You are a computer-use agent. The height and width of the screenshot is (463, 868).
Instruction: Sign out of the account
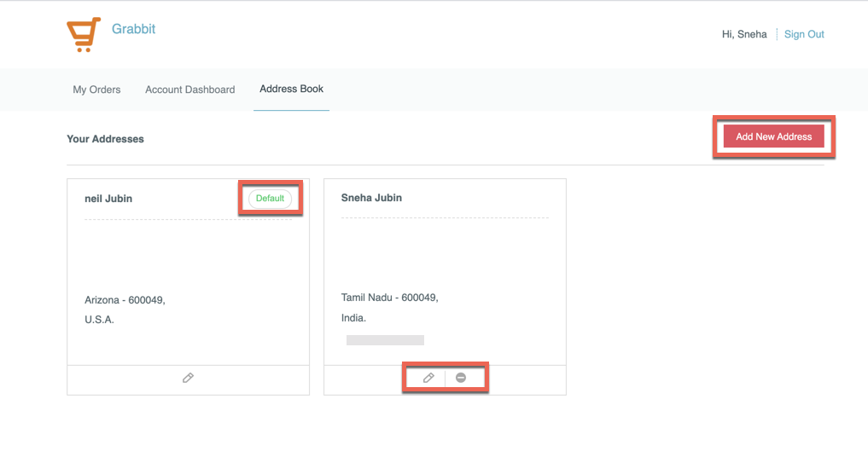[x=804, y=34]
